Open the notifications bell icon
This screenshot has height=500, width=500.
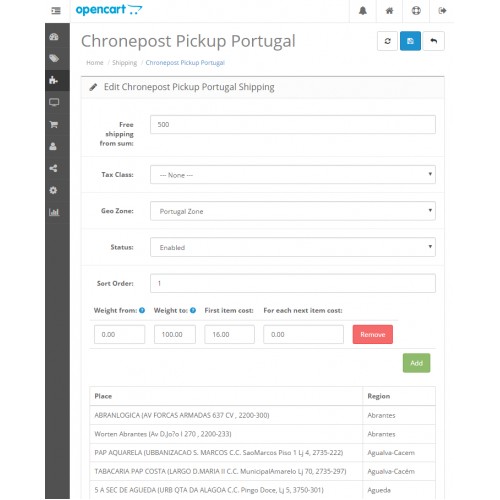tap(363, 11)
